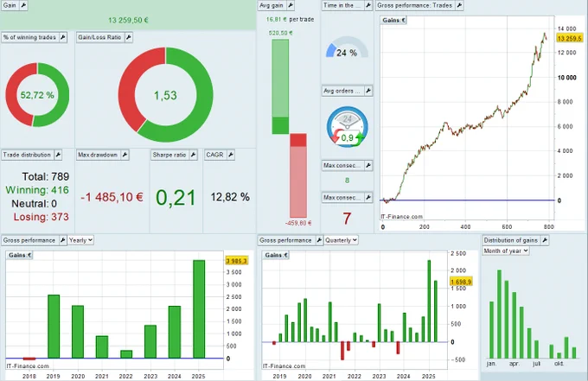This screenshot has width=588, height=381.
Task: Click the -1 485,10 € drawdown value
Action: tap(112, 197)
